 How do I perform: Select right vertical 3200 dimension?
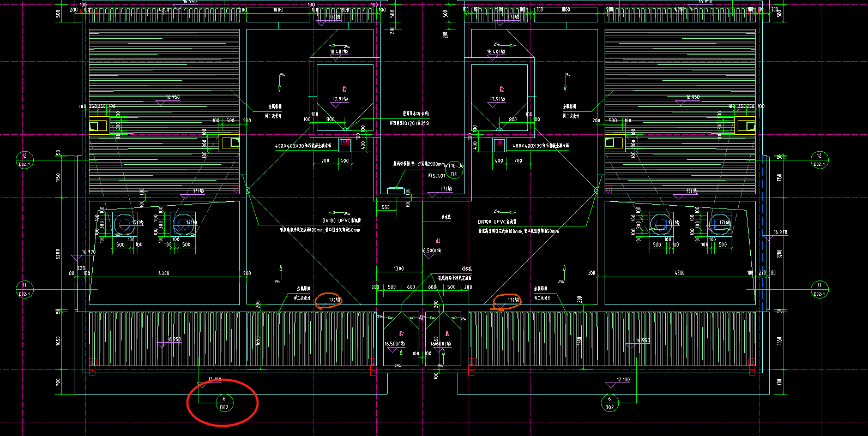click(780, 254)
